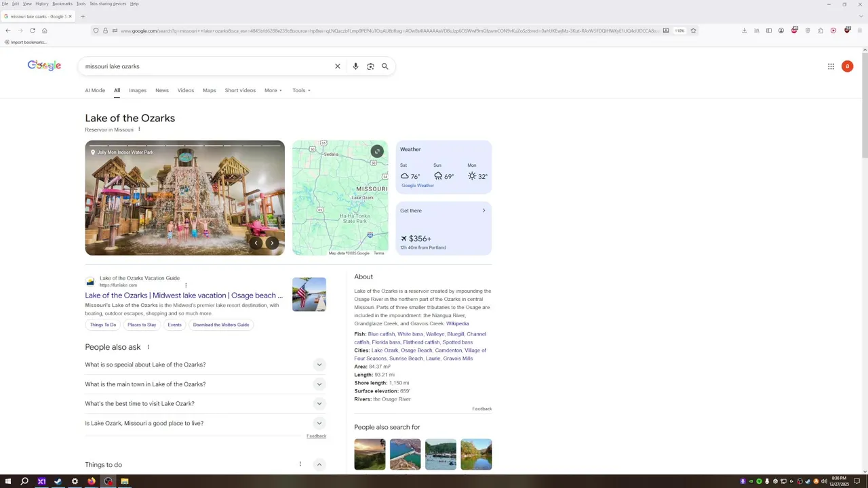Open the Lake of the Ozarks Midwest vacation result
The image size is (868, 488).
click(184, 296)
